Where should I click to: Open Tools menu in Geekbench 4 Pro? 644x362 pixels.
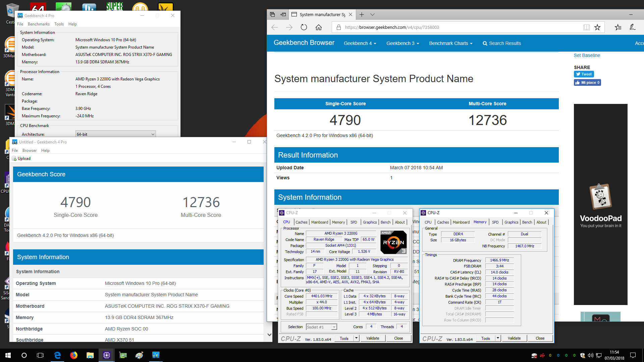tap(59, 24)
